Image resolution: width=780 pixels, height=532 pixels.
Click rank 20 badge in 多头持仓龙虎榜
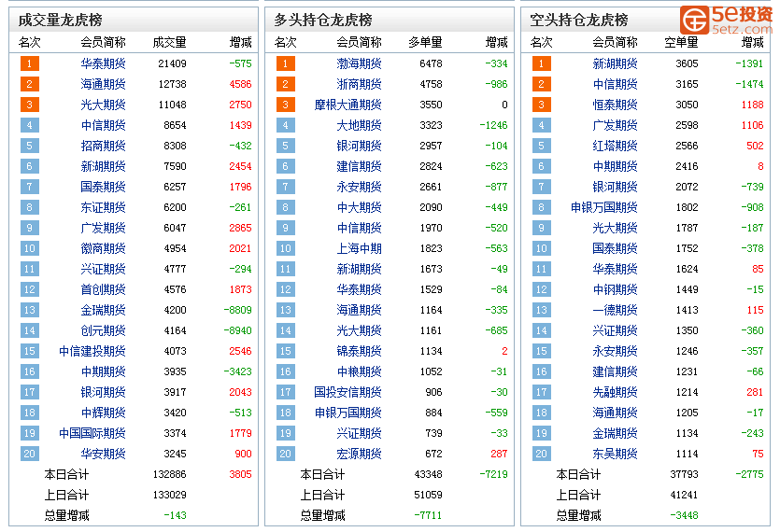286,454
